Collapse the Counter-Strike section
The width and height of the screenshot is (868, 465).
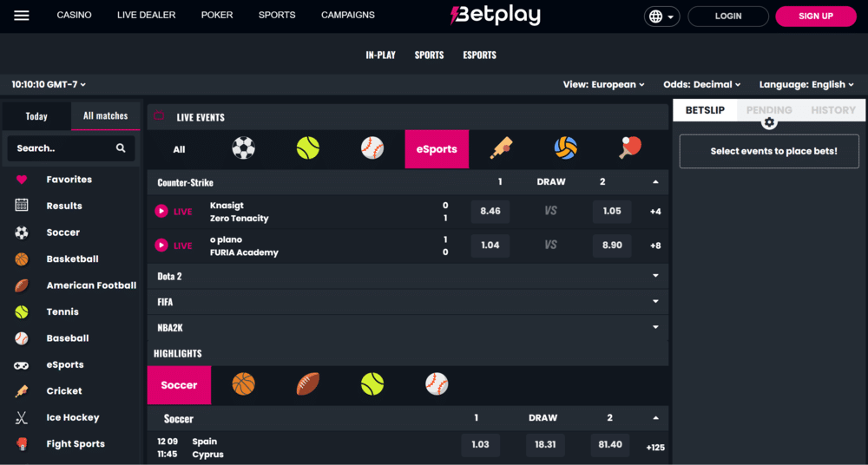point(656,182)
